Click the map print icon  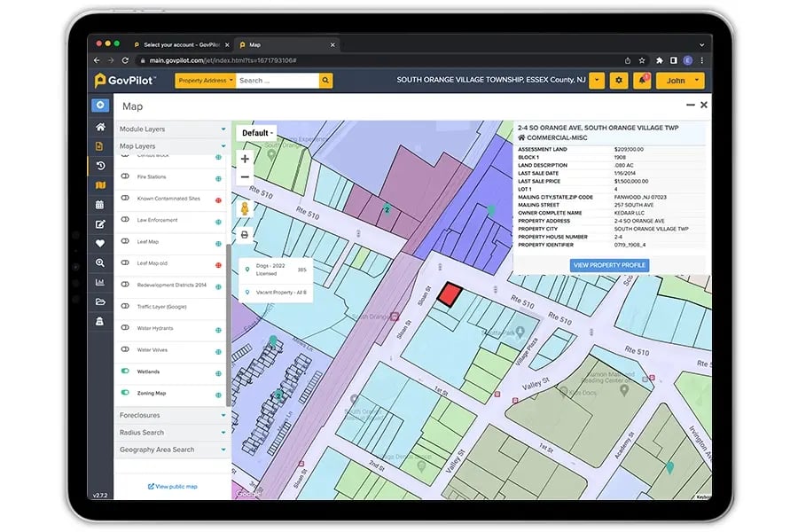[x=245, y=235]
